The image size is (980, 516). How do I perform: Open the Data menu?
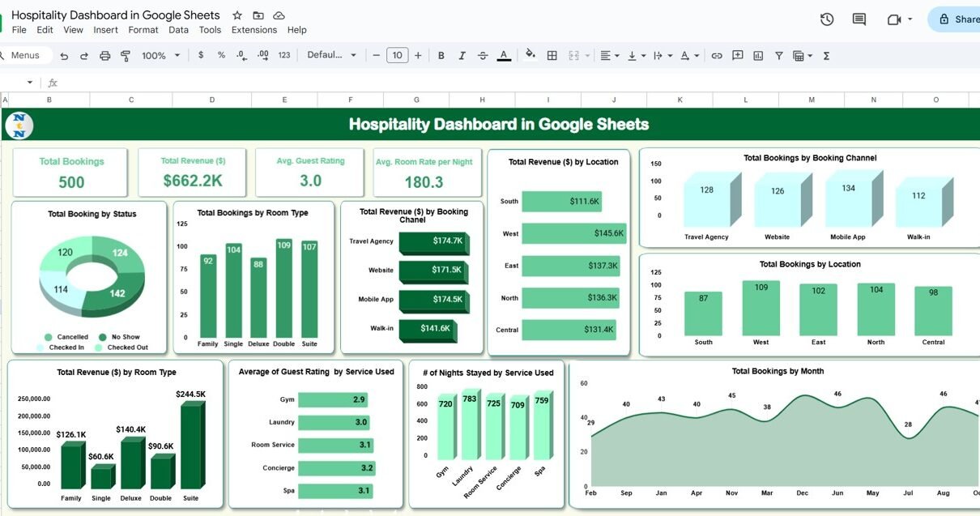pos(178,30)
